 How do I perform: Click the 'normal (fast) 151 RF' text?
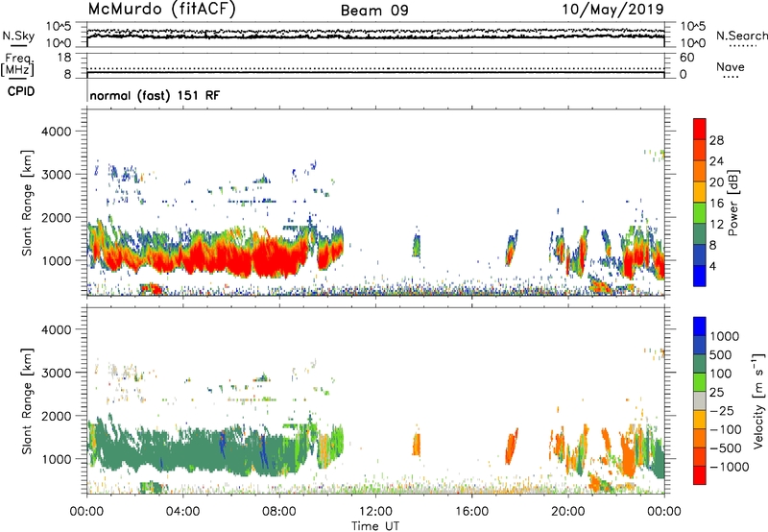point(155,95)
